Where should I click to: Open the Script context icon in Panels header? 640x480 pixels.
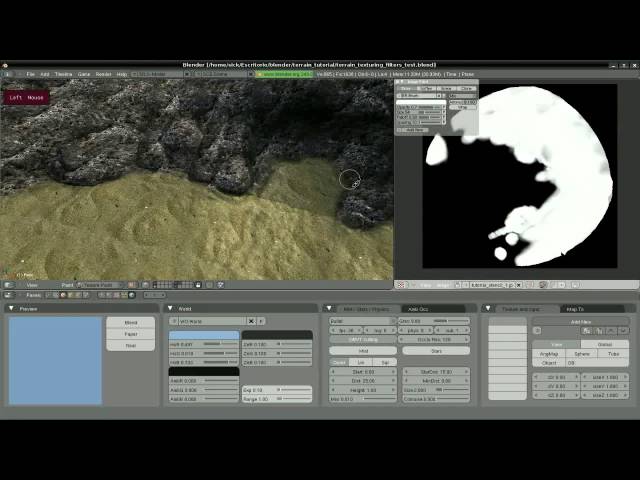pyautogui.click(x=56, y=295)
